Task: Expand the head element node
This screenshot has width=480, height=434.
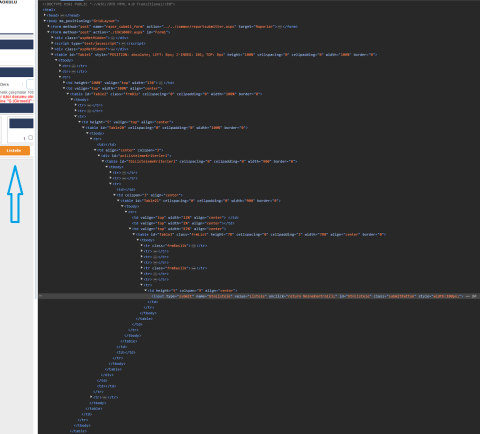Action: pos(45,15)
